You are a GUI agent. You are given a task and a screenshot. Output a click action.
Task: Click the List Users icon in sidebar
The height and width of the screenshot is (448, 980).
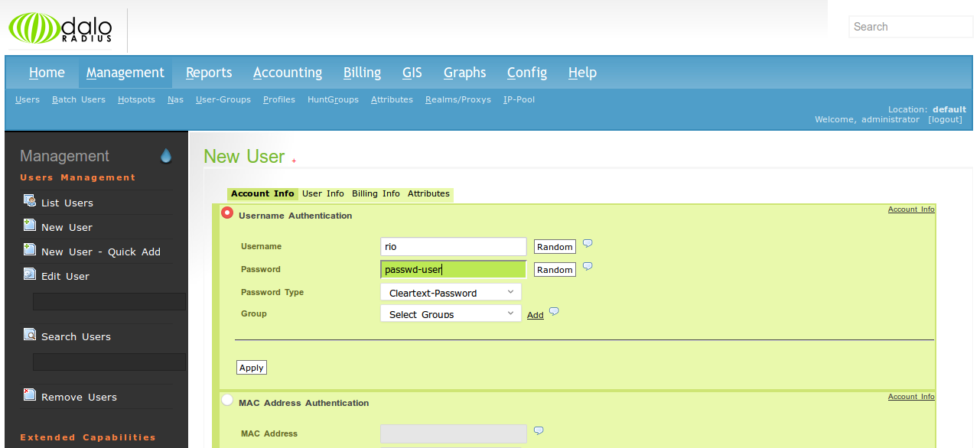(x=29, y=202)
